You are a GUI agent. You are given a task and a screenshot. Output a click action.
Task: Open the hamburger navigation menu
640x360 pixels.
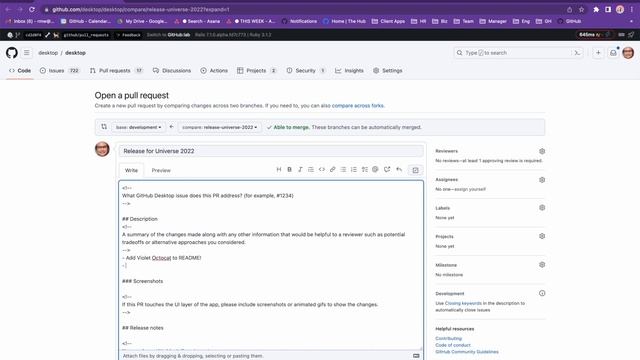(27, 53)
